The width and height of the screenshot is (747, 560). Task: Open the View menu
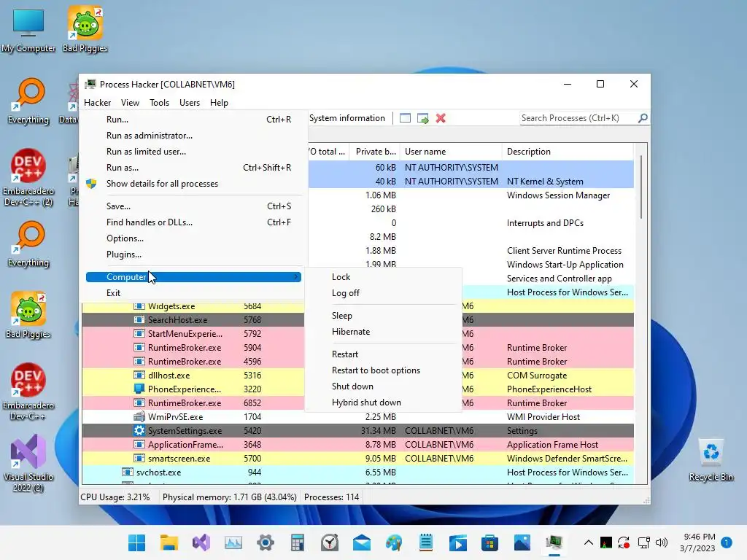point(130,102)
